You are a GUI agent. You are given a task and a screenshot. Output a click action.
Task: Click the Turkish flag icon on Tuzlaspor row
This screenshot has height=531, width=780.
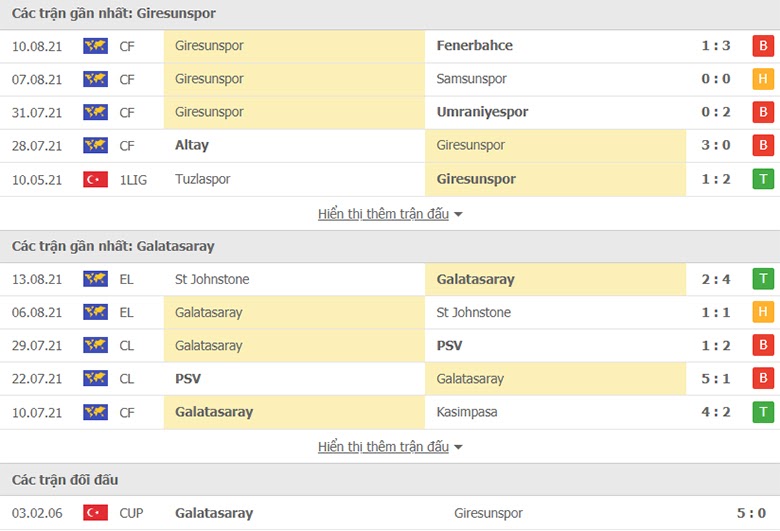click(96, 179)
